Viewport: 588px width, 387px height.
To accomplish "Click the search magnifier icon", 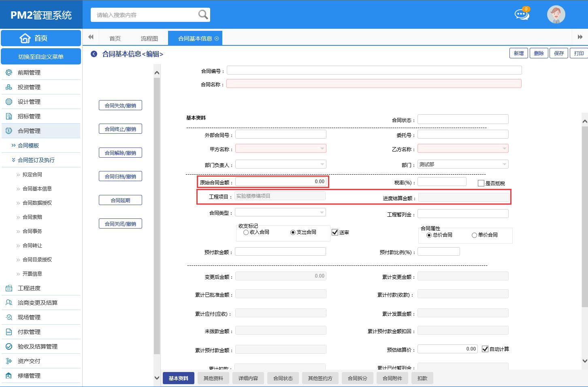I will (203, 15).
